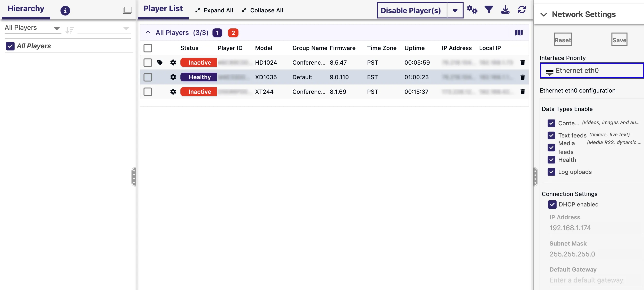Click the left panel resize handle
This screenshot has width=644, height=290.
tap(134, 177)
